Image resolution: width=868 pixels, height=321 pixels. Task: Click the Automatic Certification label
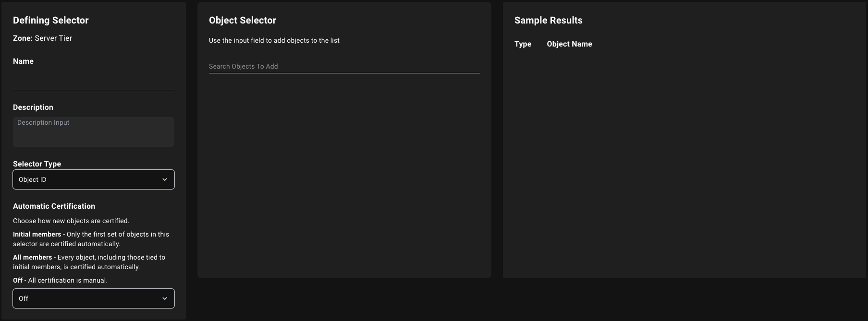54,206
